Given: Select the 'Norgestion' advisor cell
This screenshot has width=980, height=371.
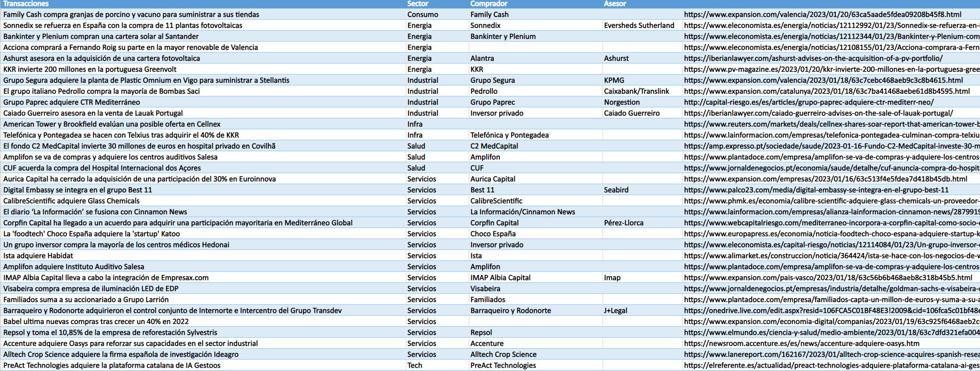Looking at the screenshot, I should (642, 102).
